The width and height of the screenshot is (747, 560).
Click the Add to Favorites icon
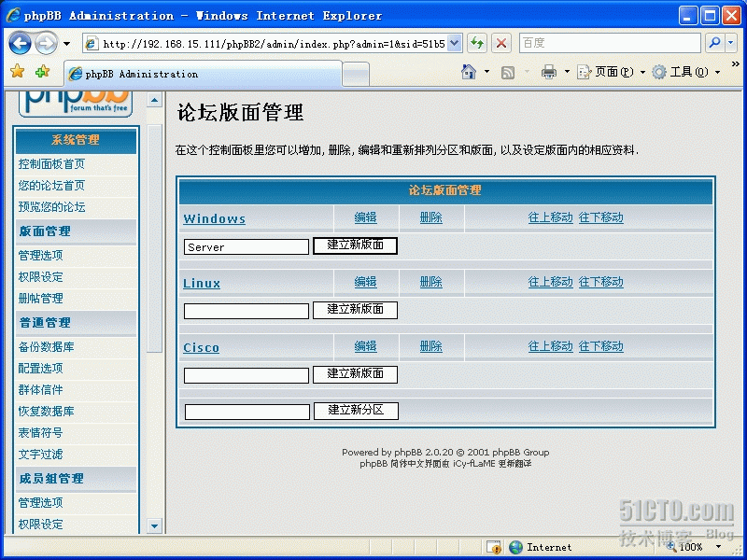click(x=42, y=72)
